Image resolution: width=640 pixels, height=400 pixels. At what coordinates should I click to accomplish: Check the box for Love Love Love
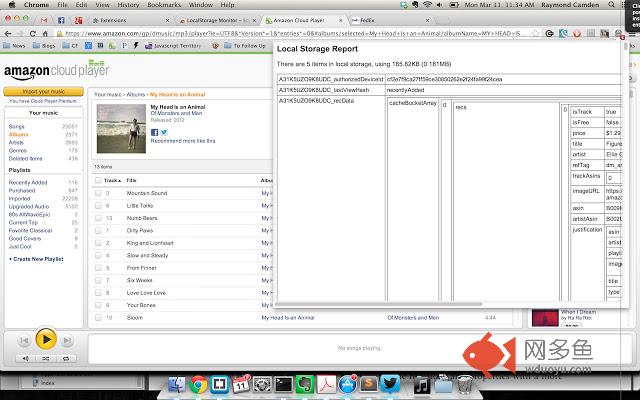[98, 293]
